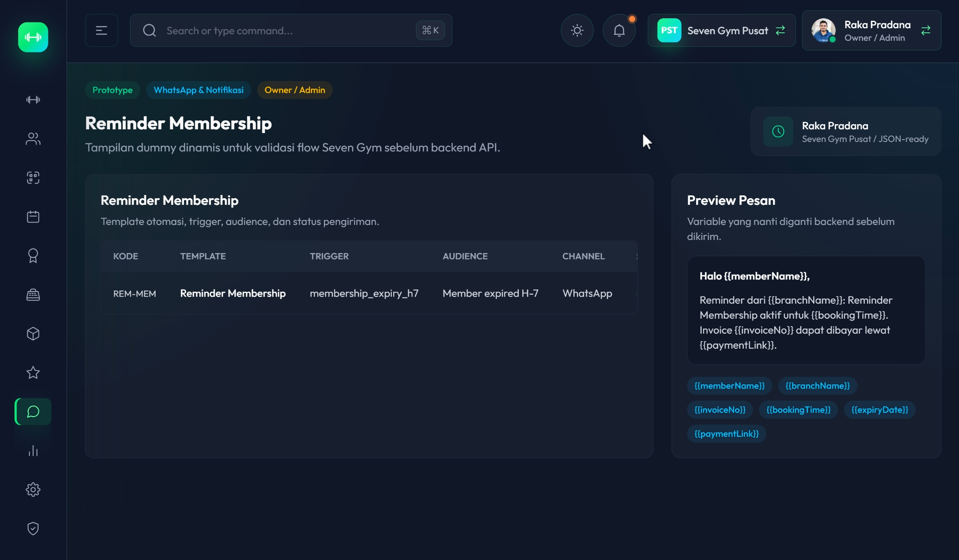Click the Prototype tag
The image size is (959, 560).
click(x=112, y=90)
